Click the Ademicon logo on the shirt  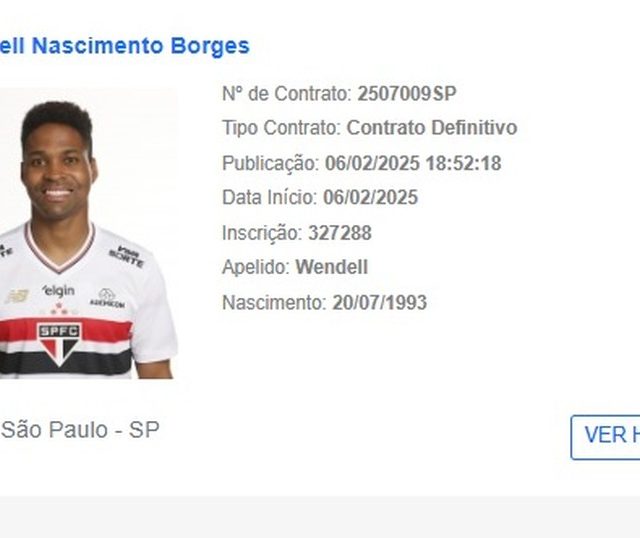pyautogui.click(x=107, y=299)
